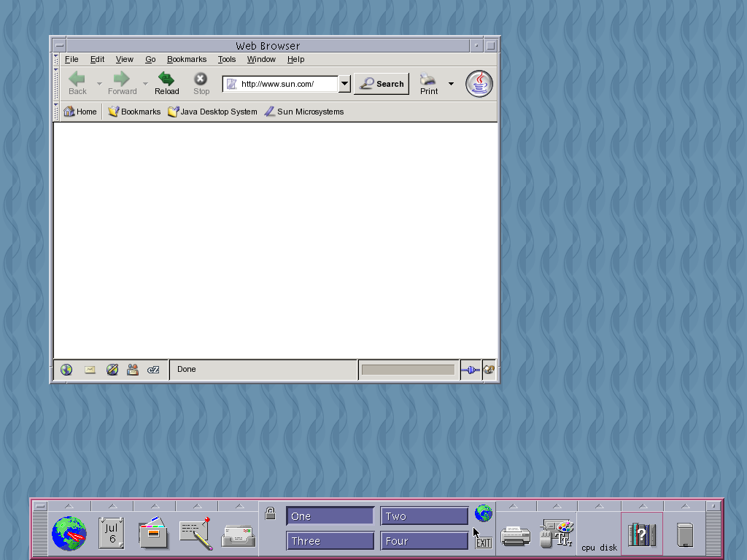Toggle the online/offline plug icon
Screen dimensions: 747x560
tap(471, 370)
